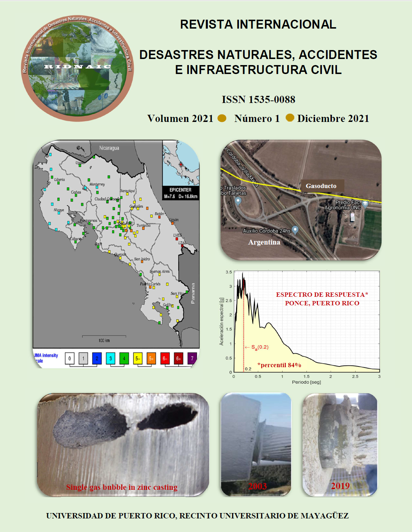Click the red "Sa(0.2)" annotation on the chart
The width and height of the screenshot is (412, 532).
pyautogui.click(x=257, y=347)
